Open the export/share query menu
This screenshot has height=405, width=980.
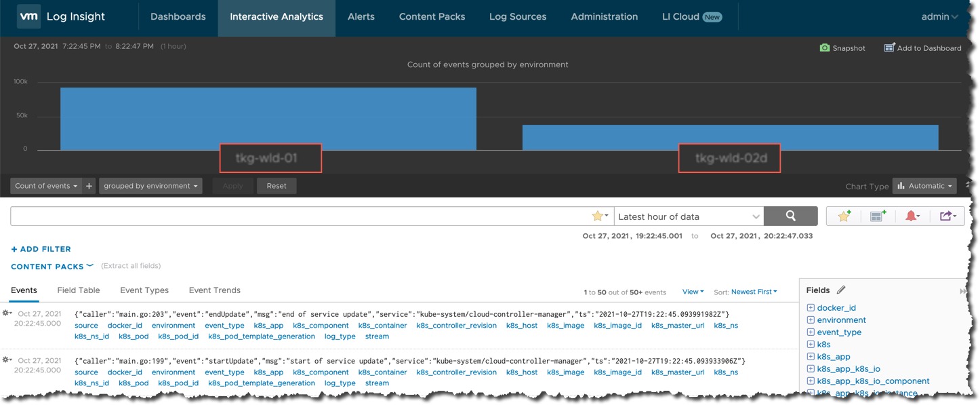point(947,216)
